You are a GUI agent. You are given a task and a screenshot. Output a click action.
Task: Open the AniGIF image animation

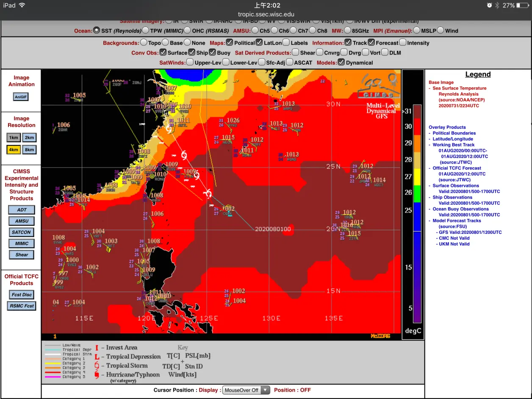pyautogui.click(x=21, y=97)
